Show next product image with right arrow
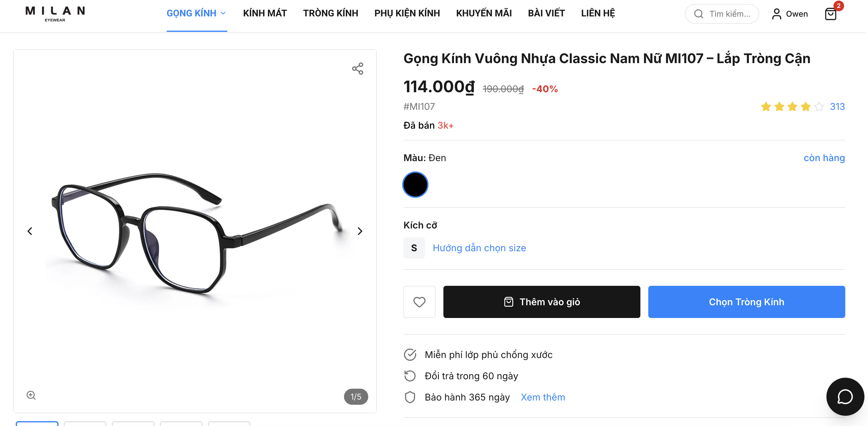The image size is (868, 426). pos(360,231)
